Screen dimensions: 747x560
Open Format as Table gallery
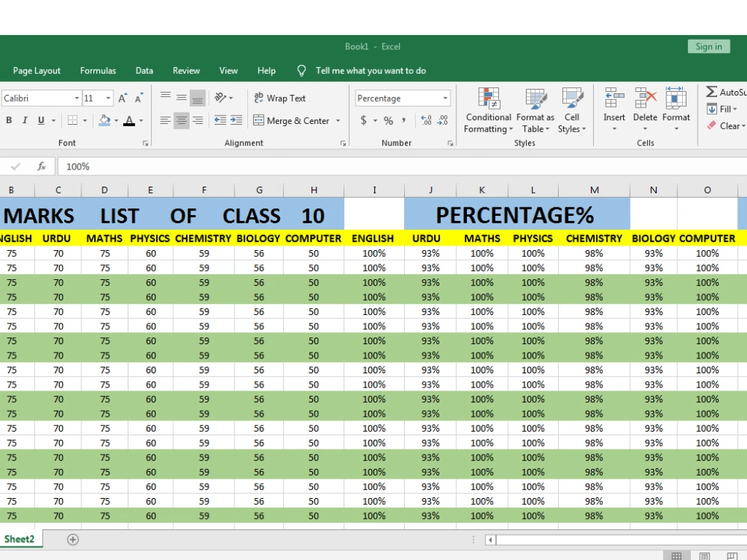[535, 111]
